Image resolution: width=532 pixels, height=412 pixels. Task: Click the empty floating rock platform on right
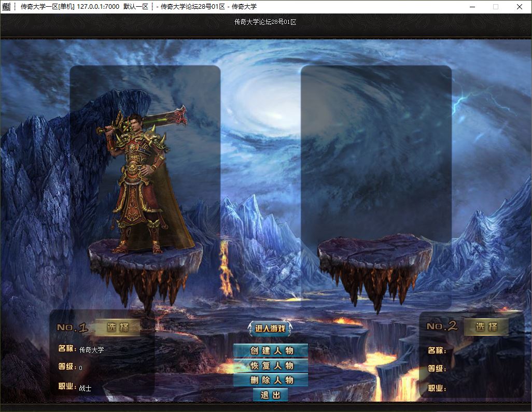[375, 268]
